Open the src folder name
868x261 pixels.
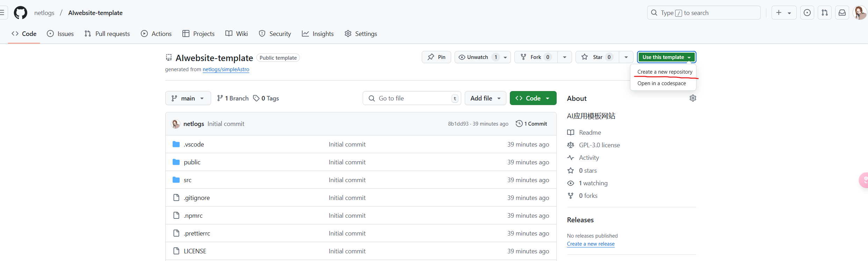click(188, 180)
